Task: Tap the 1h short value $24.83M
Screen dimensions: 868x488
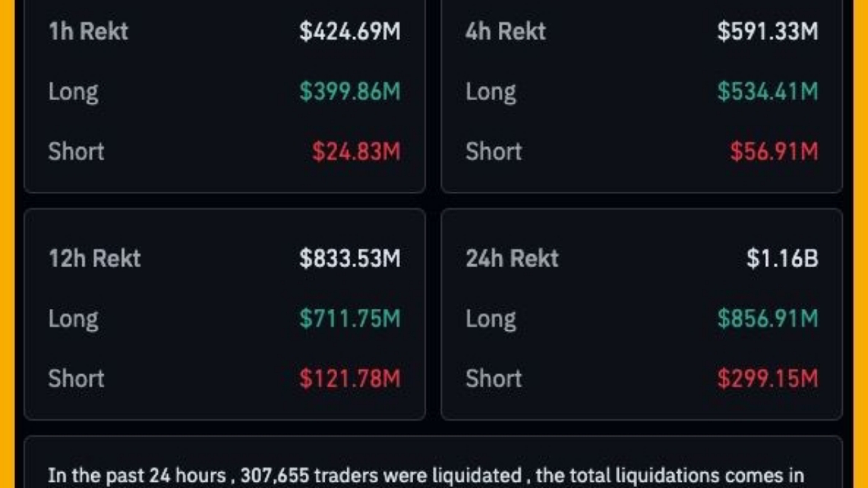Action: [x=356, y=152]
